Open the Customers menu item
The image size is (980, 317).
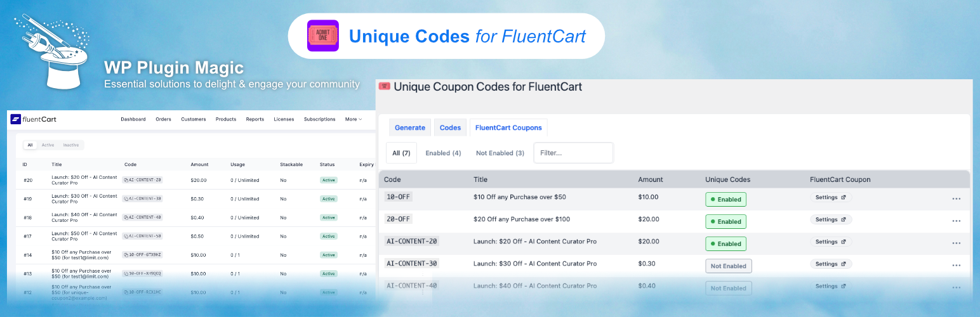tap(194, 119)
